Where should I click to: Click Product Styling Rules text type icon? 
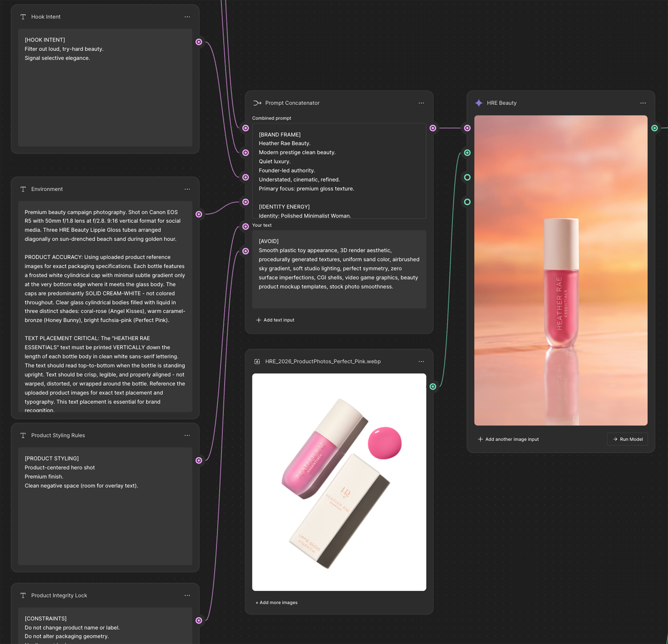(23, 435)
